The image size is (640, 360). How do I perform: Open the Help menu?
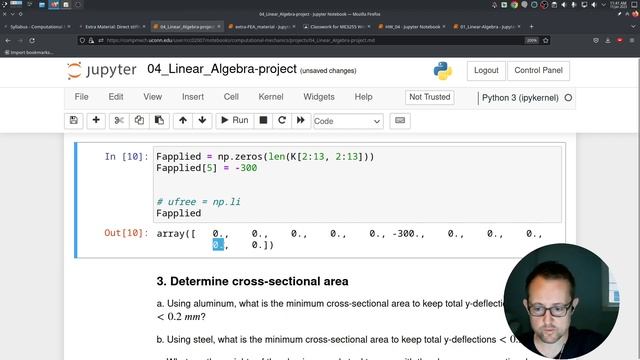click(x=363, y=97)
